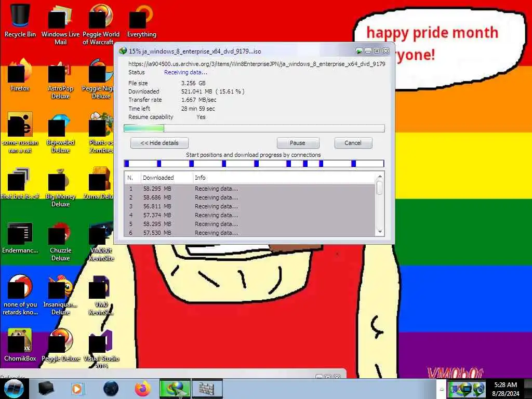Pause the download
The height and width of the screenshot is (399, 532).
(x=298, y=143)
